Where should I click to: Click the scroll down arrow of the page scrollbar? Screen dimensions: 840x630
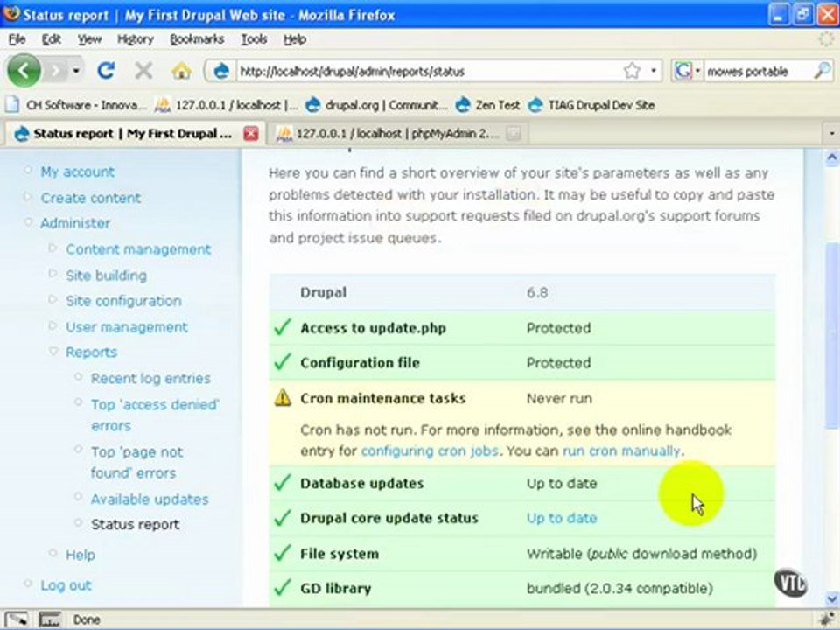[831, 598]
